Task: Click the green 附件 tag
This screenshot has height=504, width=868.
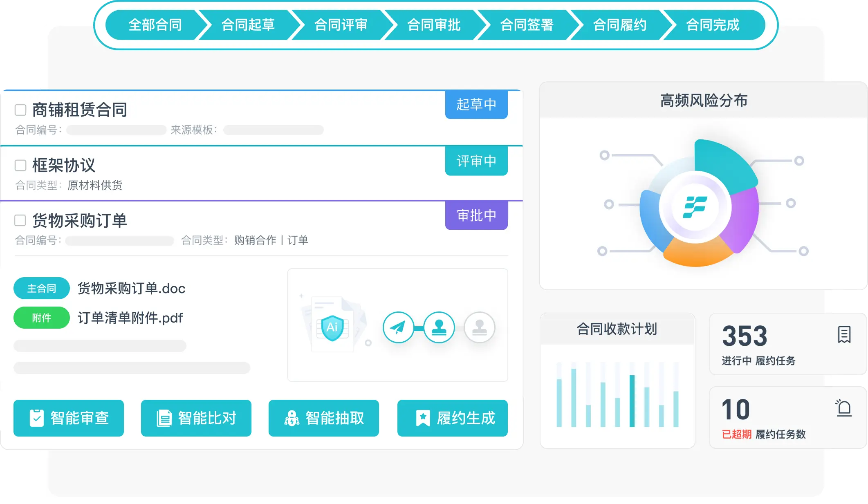Action: [x=42, y=318]
